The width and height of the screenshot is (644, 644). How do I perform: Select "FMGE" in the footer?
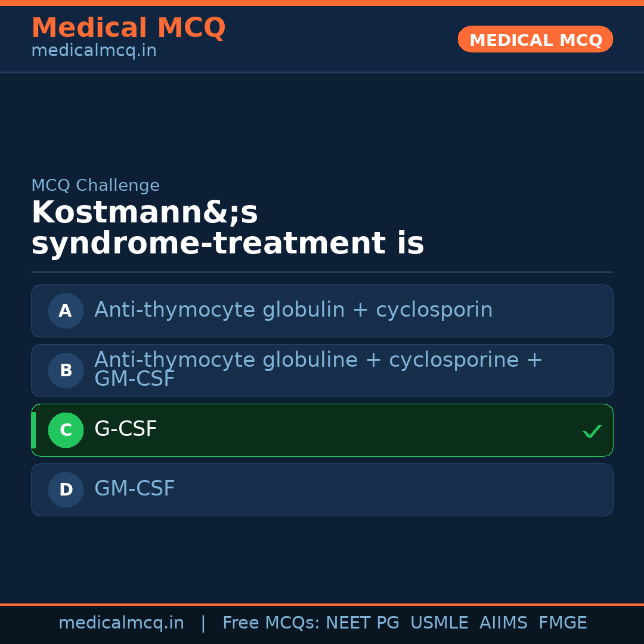click(x=562, y=623)
